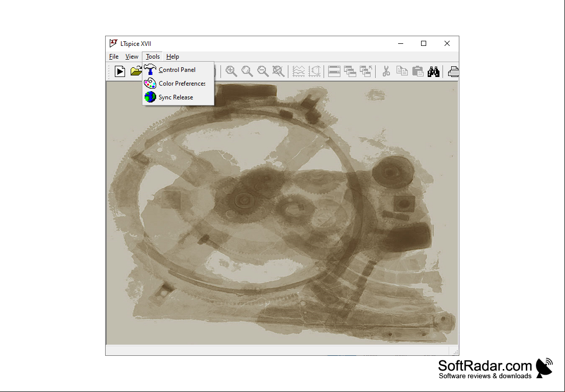Viewport: 565px width, 392px height.
Task: Click the Cut scissors icon
Action: coord(386,71)
